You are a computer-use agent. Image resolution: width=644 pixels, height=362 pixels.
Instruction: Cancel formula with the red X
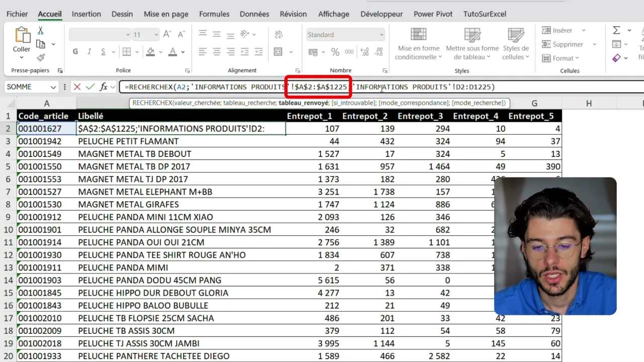pos(77,87)
